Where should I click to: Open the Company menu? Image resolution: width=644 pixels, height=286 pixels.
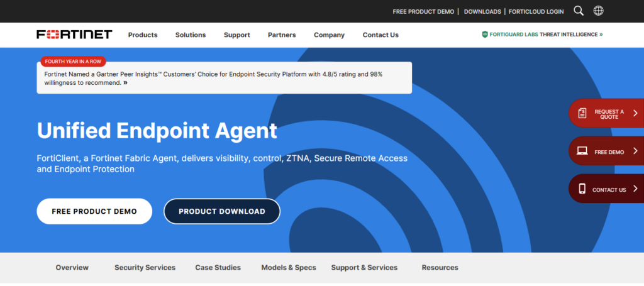(330, 35)
